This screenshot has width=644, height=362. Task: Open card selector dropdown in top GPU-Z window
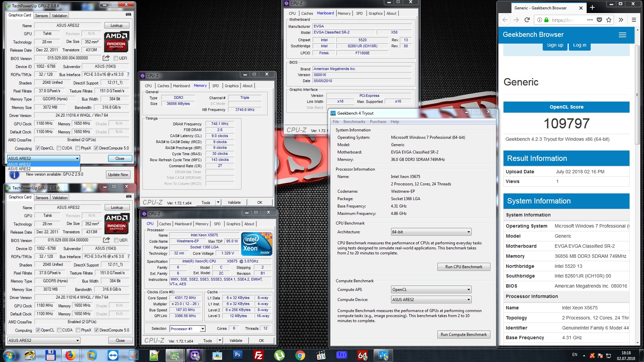click(x=43, y=158)
